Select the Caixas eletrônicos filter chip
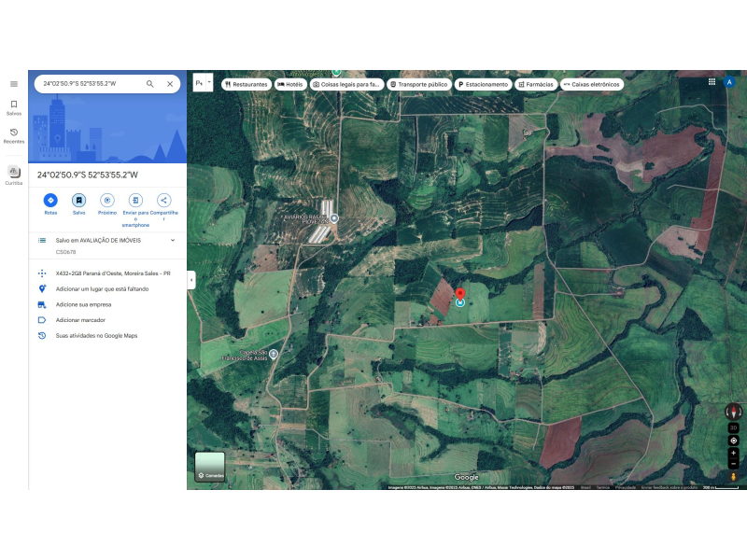This screenshot has height=560, width=747. coord(592,84)
